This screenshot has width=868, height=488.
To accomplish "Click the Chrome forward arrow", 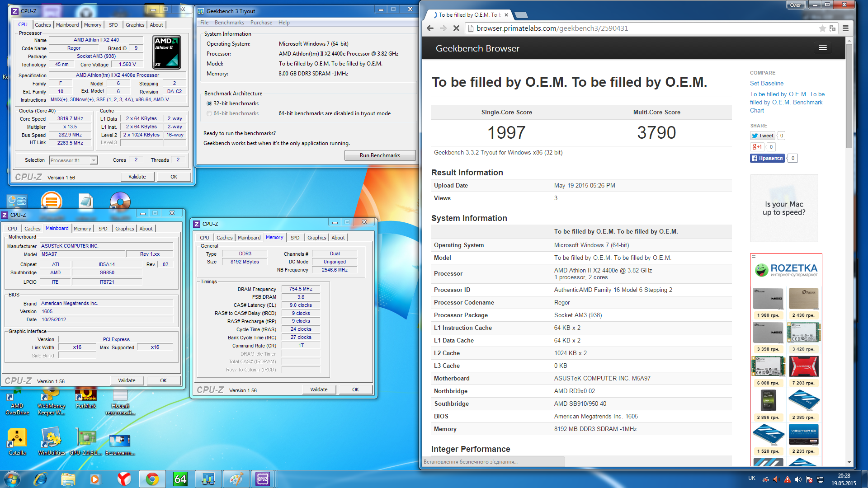I will click(x=443, y=28).
